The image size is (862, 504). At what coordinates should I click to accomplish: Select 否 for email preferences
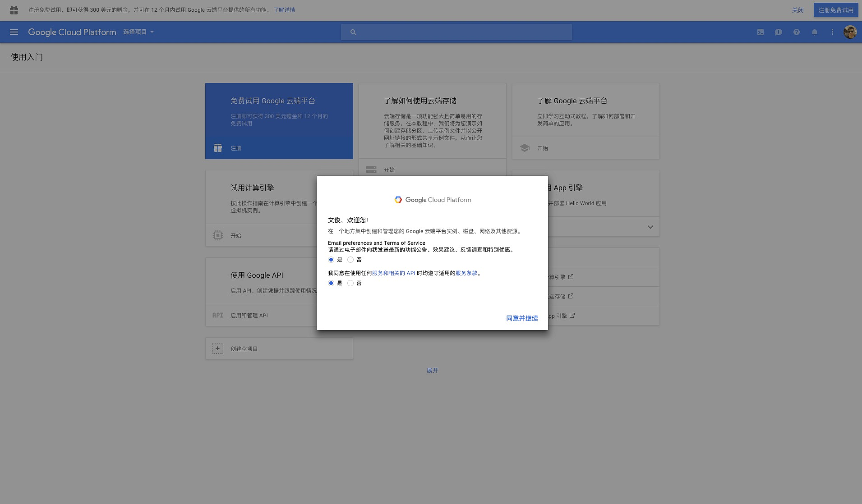pos(350,260)
